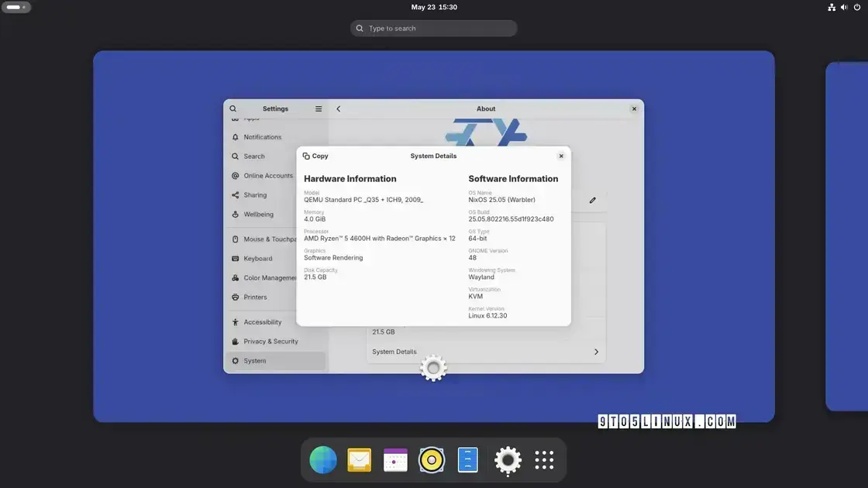
Task: Click the Type to search field
Action: tap(433, 28)
